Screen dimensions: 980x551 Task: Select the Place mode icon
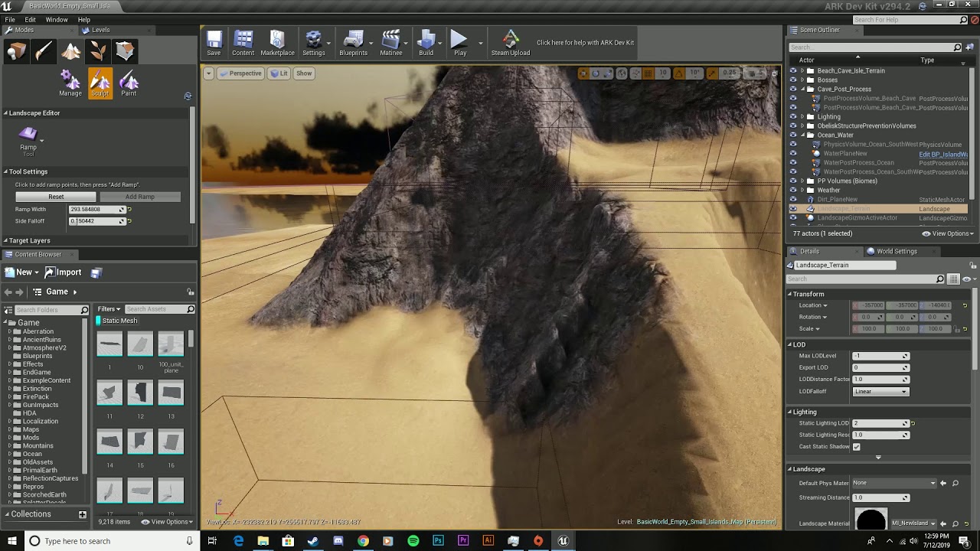(x=16, y=51)
